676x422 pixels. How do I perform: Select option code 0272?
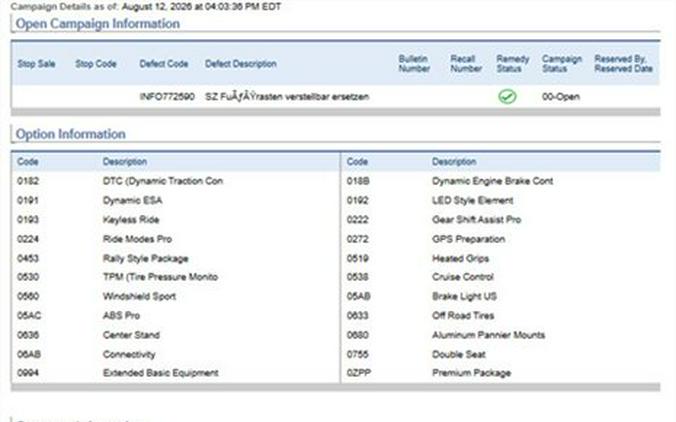(x=358, y=239)
